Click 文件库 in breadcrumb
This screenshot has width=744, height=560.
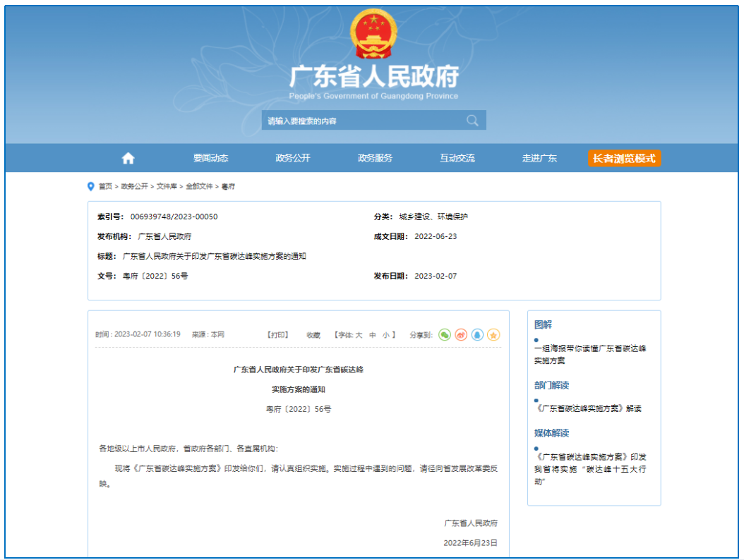tap(167, 186)
